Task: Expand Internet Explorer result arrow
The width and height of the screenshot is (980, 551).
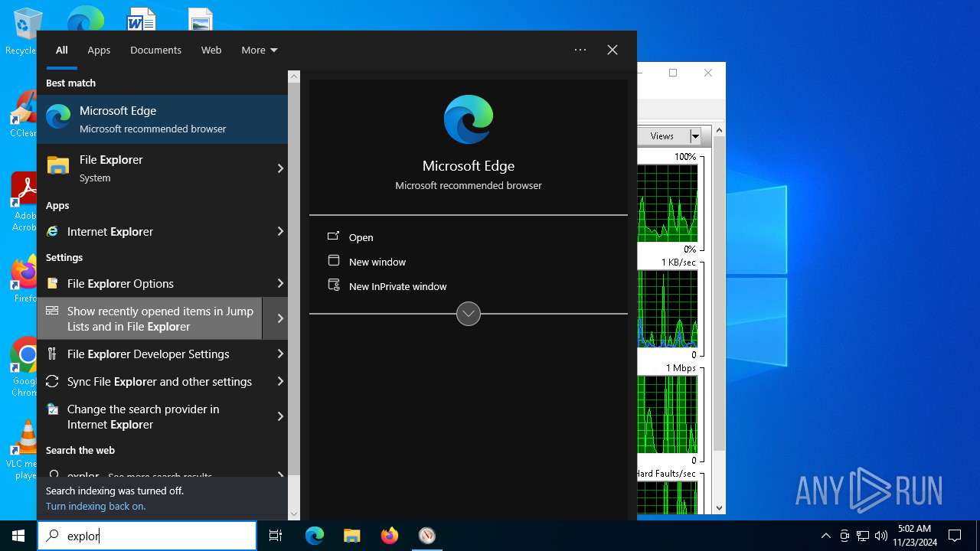Action: click(x=280, y=231)
